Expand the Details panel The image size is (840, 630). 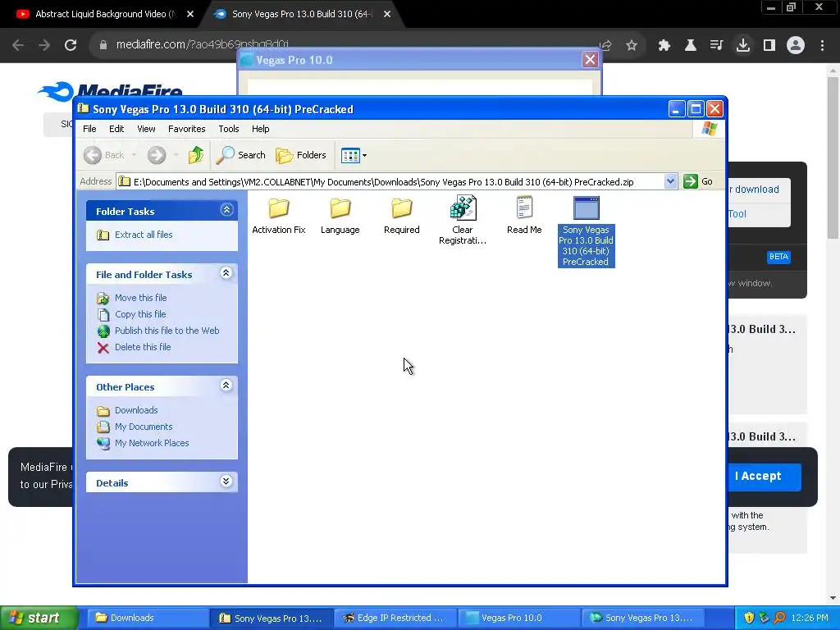(x=226, y=482)
